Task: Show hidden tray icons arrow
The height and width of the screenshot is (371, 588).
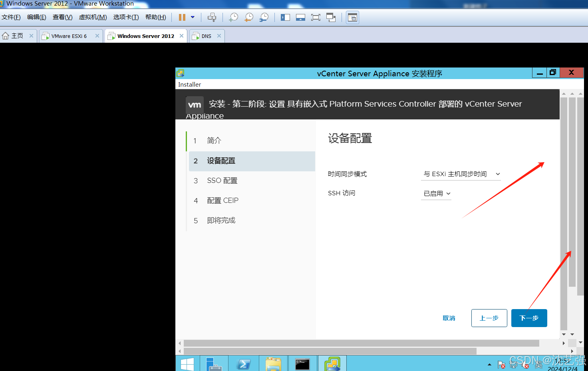Action: pyautogui.click(x=489, y=365)
